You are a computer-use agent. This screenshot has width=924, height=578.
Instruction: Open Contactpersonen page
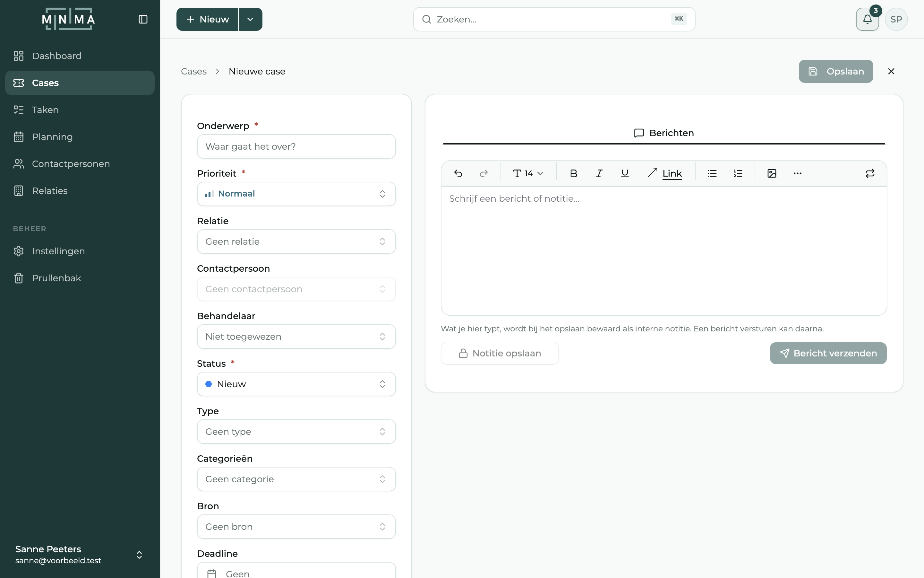pos(80,164)
